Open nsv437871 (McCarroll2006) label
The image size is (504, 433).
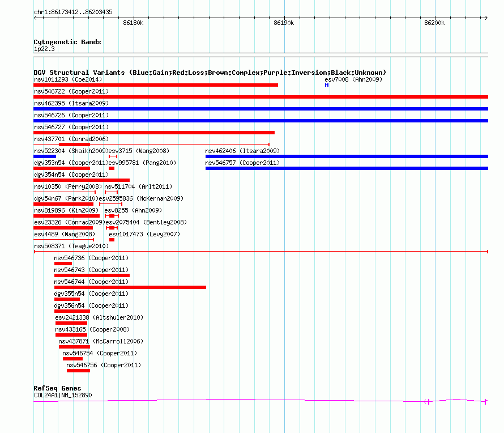101,341
